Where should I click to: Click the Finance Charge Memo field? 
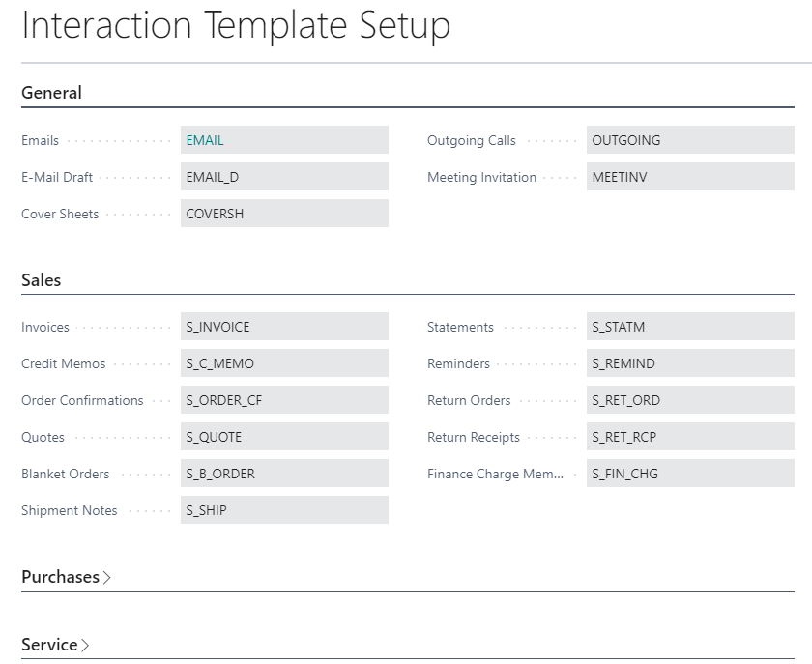tap(690, 474)
